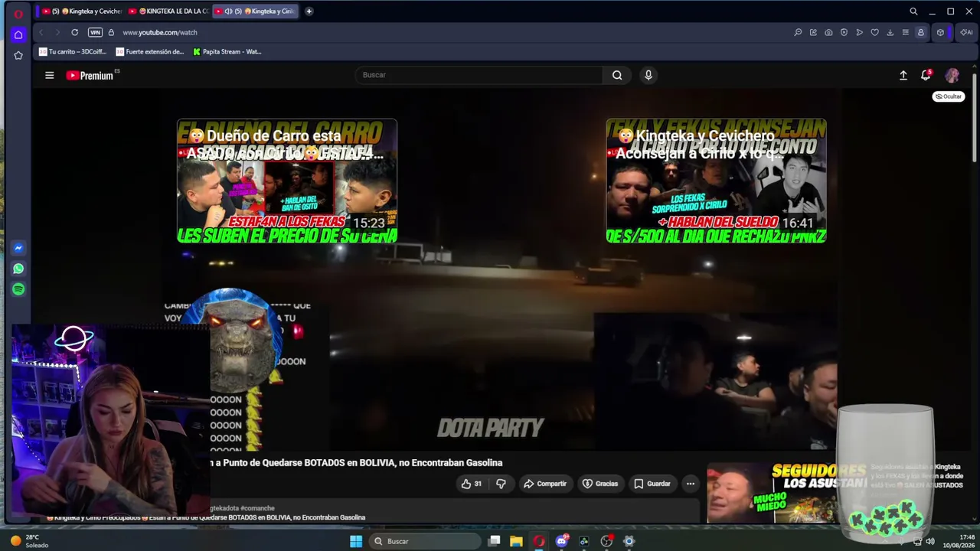980x551 pixels.
Task: Go to Opera start page home icon
Action: point(18,34)
